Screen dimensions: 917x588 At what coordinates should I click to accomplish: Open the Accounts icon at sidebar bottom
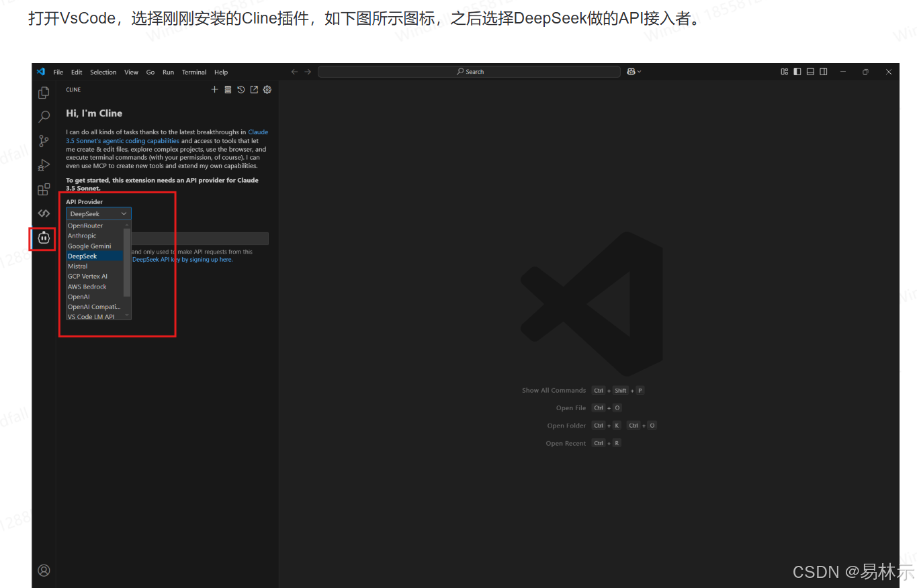44,571
